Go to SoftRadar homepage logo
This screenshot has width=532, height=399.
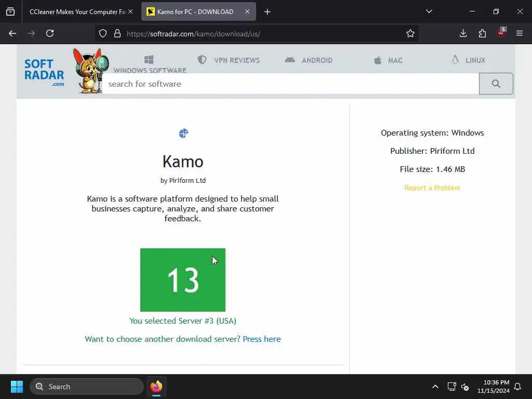point(44,73)
